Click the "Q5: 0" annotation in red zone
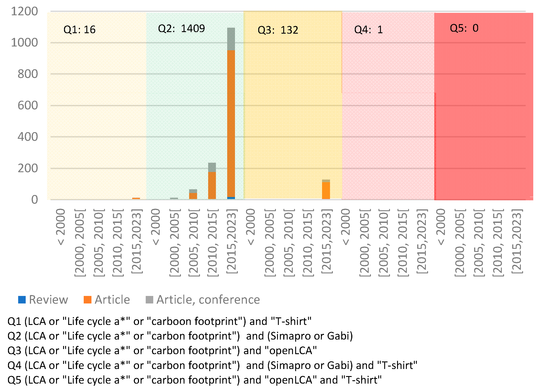541x392 pixels. pos(464,28)
